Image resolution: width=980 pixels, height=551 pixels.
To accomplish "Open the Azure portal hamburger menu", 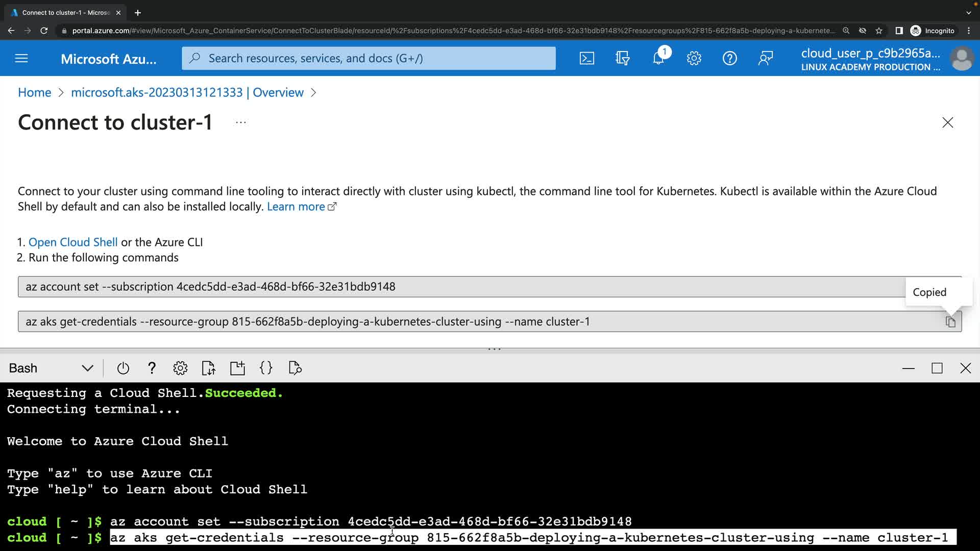I will 21,58.
